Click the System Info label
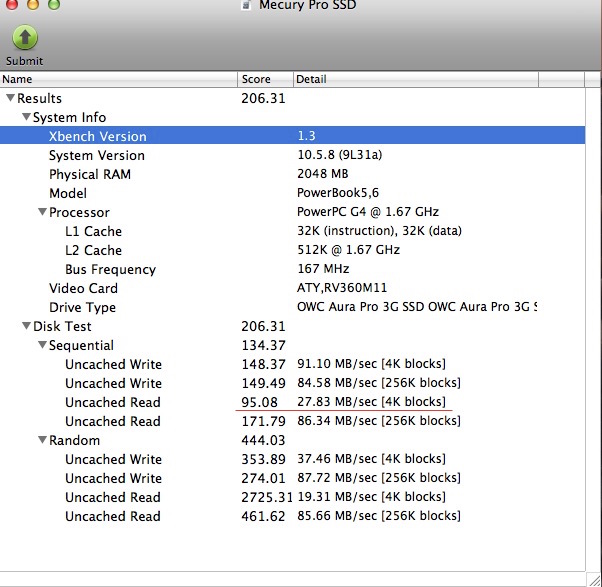The width and height of the screenshot is (602, 587). point(69,117)
